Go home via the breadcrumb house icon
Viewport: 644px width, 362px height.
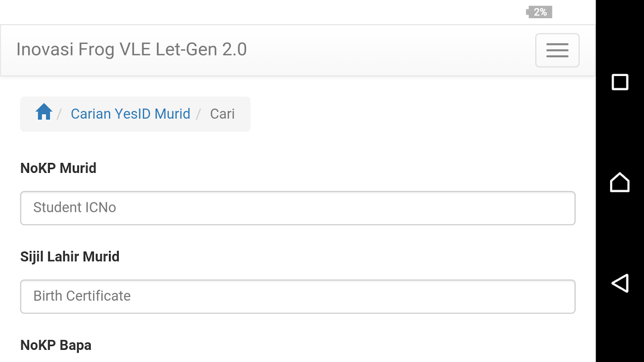tap(44, 112)
